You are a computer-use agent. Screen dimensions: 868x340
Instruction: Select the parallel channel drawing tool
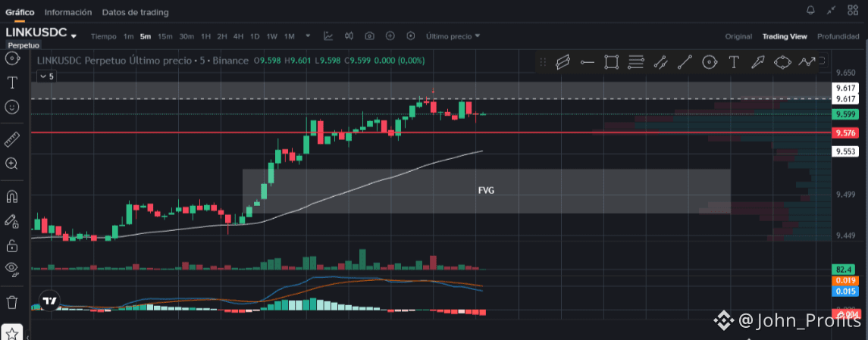click(x=563, y=62)
